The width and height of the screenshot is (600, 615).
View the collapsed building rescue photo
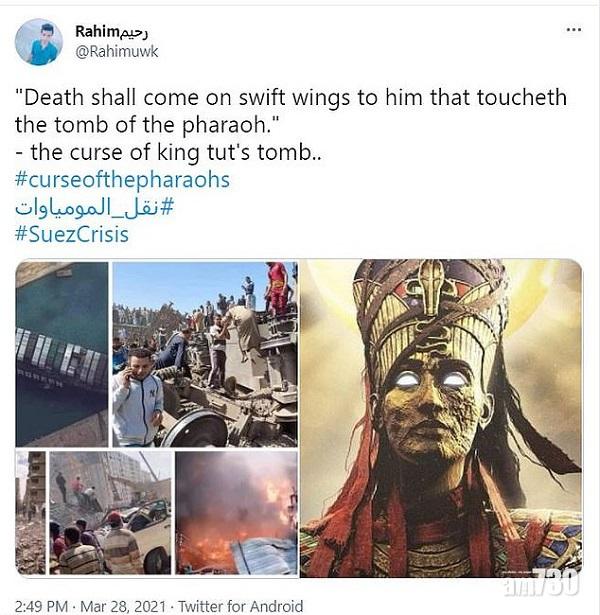coord(110,512)
